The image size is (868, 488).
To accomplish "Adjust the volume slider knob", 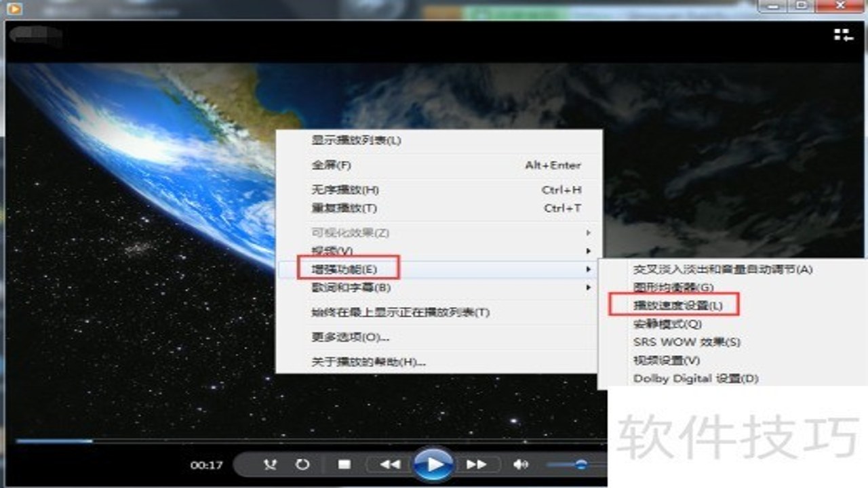I will coord(580,464).
